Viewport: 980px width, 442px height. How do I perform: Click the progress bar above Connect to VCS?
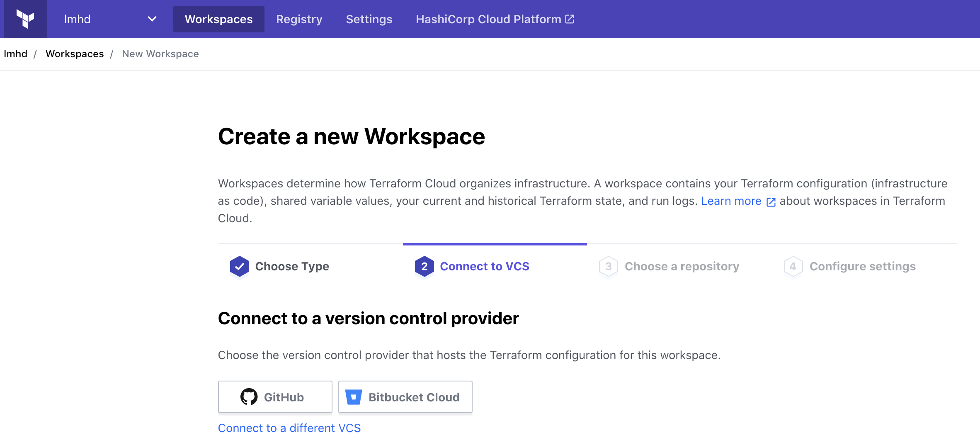coord(495,244)
